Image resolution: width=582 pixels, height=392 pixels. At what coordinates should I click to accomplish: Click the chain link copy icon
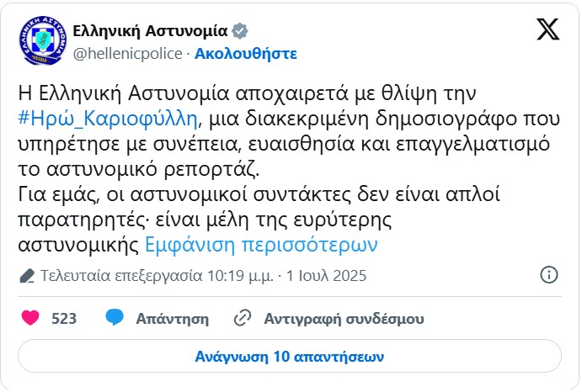243,318
